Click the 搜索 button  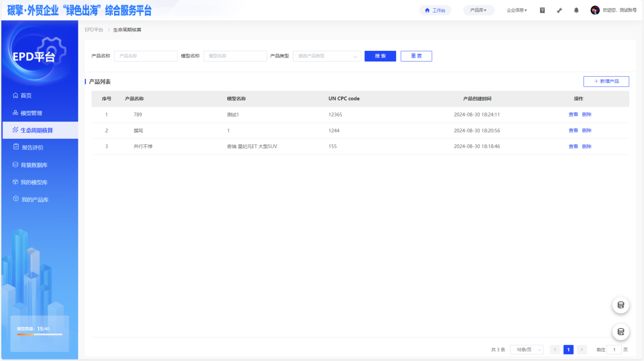pos(380,56)
